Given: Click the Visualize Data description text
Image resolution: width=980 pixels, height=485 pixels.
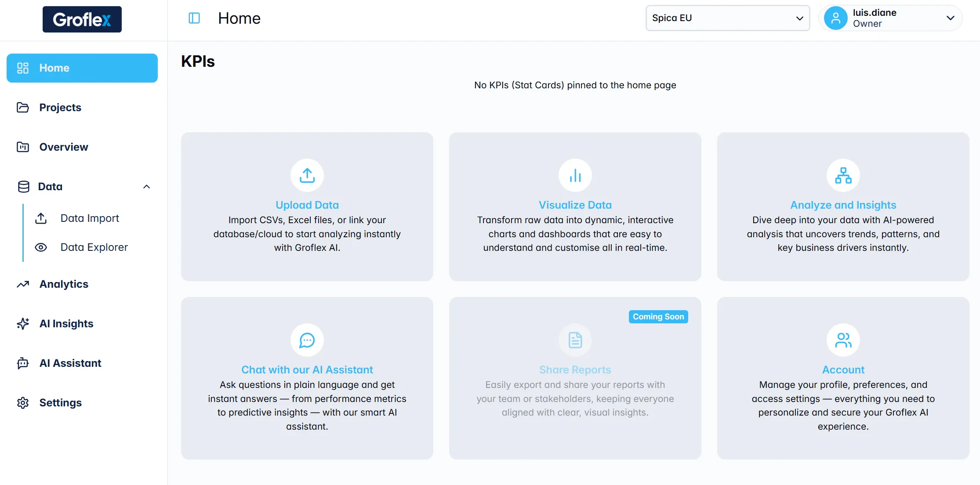Looking at the screenshot, I should pos(575,234).
